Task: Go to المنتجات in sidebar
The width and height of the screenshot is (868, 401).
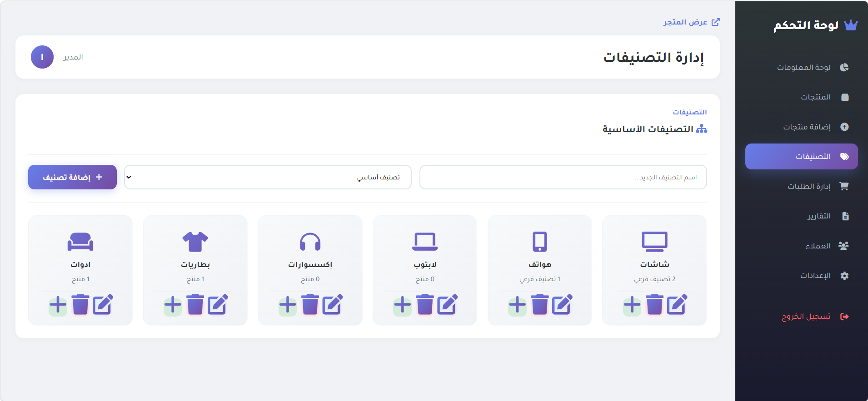Action: (802, 97)
